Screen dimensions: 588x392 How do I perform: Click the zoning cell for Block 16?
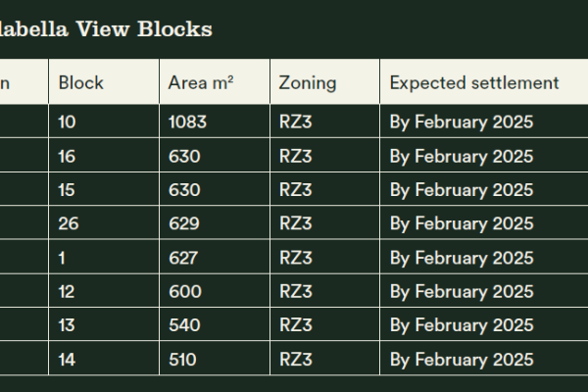[x=296, y=156]
